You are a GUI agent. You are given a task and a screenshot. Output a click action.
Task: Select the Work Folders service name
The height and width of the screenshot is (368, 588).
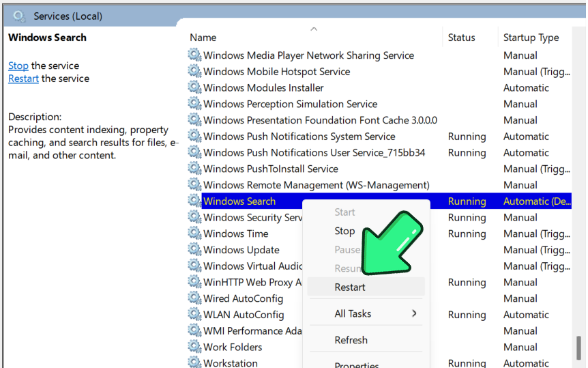tap(233, 347)
